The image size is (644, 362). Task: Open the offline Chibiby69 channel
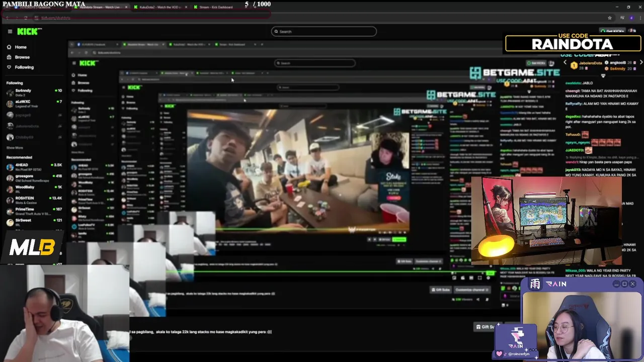pos(34,137)
